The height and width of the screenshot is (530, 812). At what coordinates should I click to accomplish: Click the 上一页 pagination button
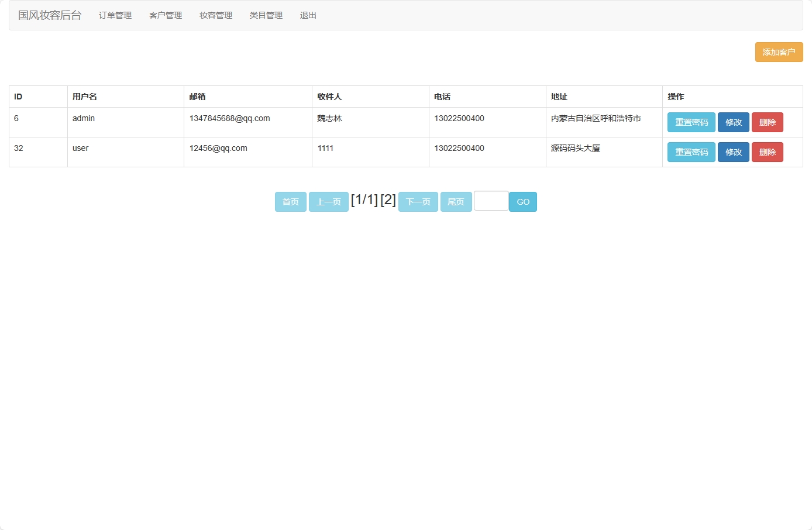tap(329, 202)
